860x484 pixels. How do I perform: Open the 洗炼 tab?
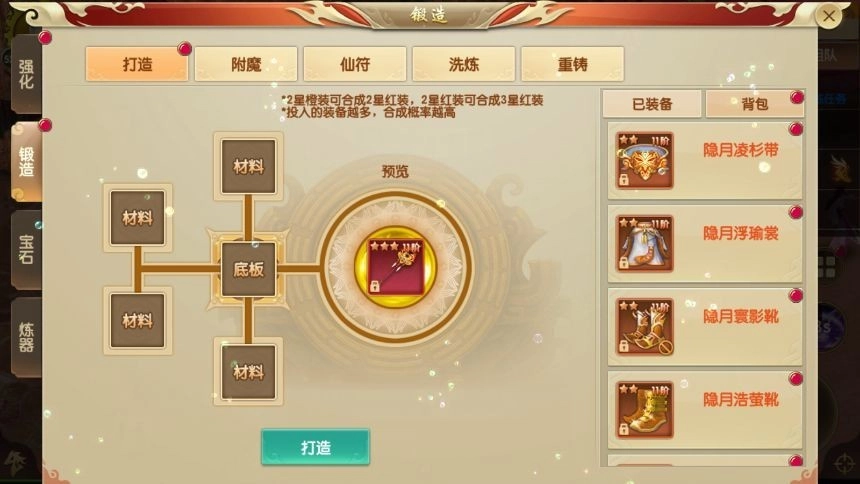coord(463,64)
